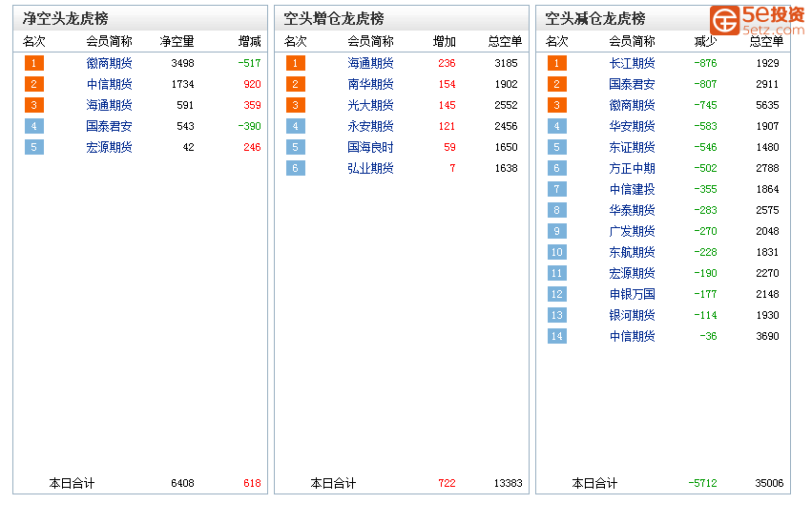Open 宏源期货 link in 空头减仓龙虎榜

632,273
